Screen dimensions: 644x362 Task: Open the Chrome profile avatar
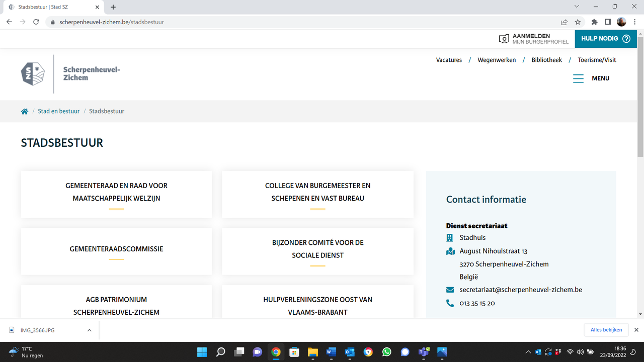(621, 22)
